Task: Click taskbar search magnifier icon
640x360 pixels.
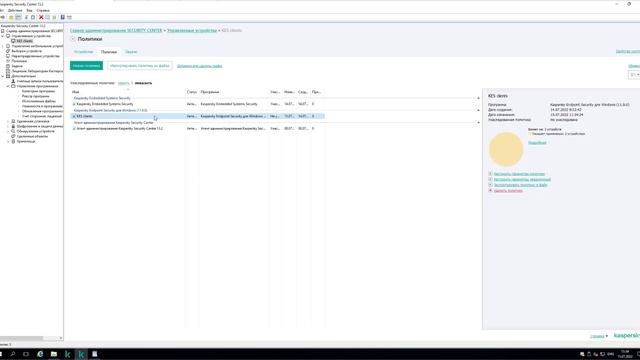Action: pos(13,354)
